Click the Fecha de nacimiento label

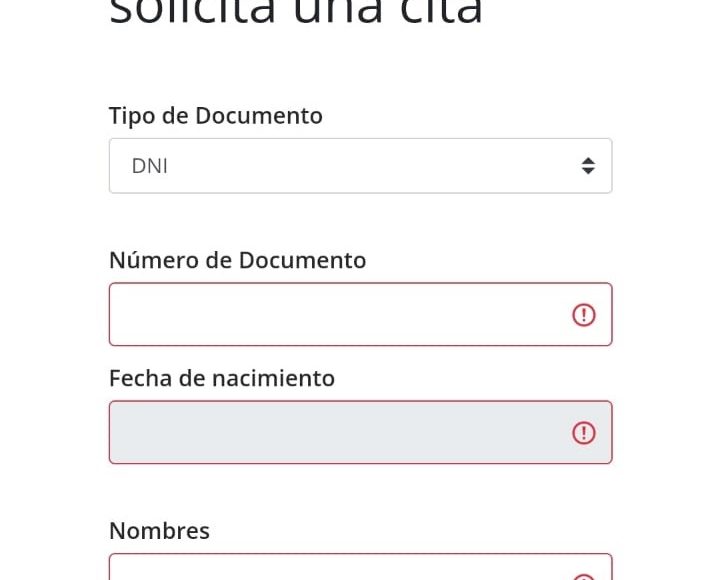[222, 378]
